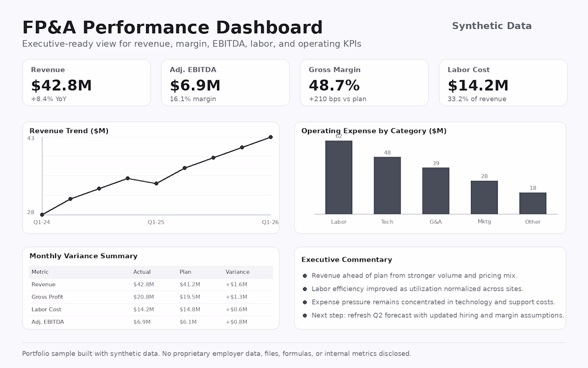The width and height of the screenshot is (588, 368).
Task: Select the Adj. EBITDA $6.9M value
Action: [x=195, y=86]
